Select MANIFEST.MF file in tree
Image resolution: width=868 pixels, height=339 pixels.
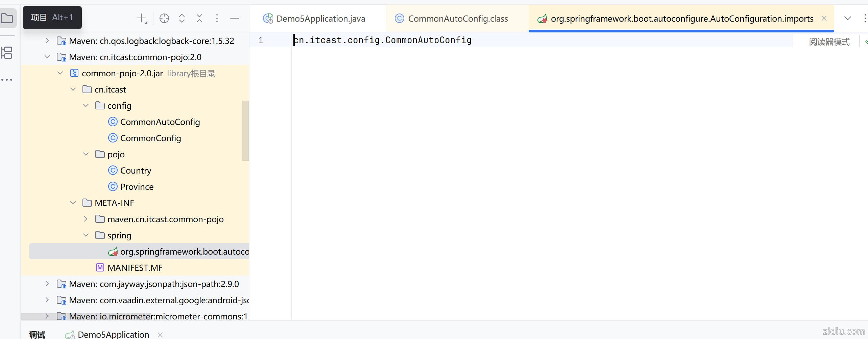pyautogui.click(x=135, y=268)
